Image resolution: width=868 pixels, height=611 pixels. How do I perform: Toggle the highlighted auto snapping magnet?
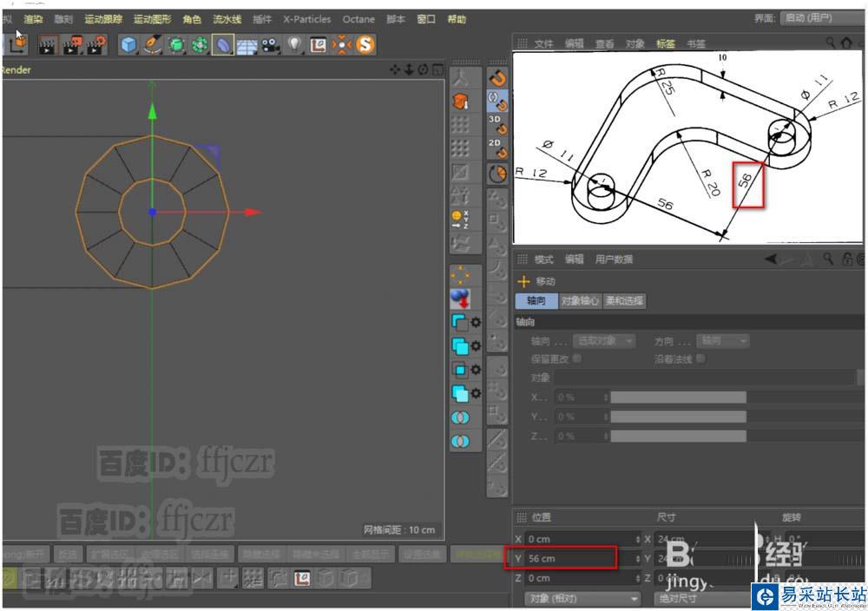click(497, 102)
